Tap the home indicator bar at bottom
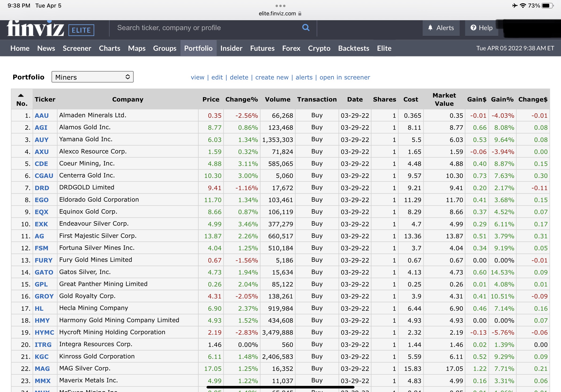Screen dimensions: 561x392 pos(280,387)
